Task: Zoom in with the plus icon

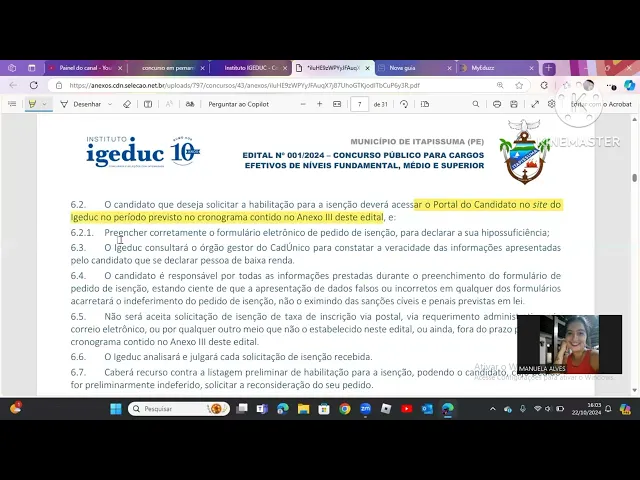Action: point(320,104)
